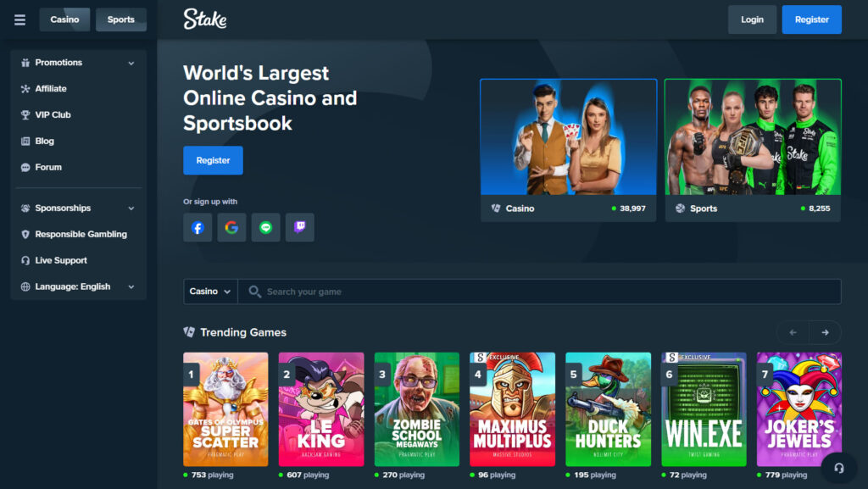The image size is (868, 489).
Task: Sign up with the Facebook icon
Action: [x=198, y=227]
